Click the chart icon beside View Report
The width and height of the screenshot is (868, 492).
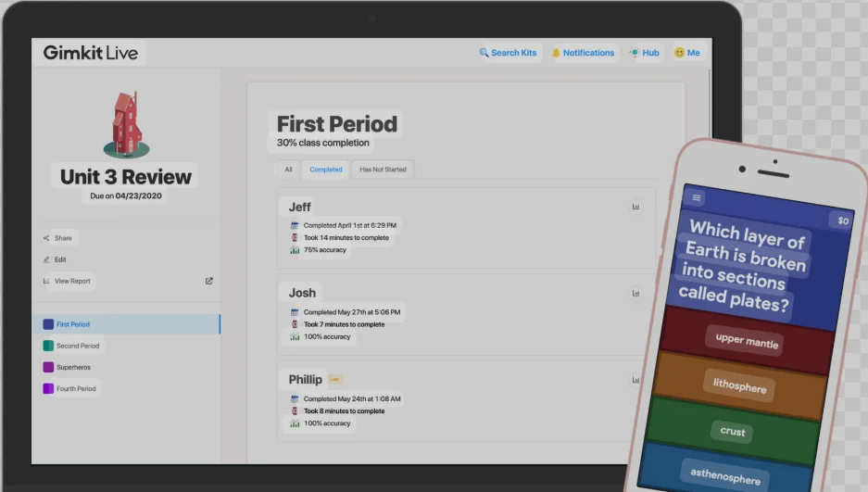46,281
